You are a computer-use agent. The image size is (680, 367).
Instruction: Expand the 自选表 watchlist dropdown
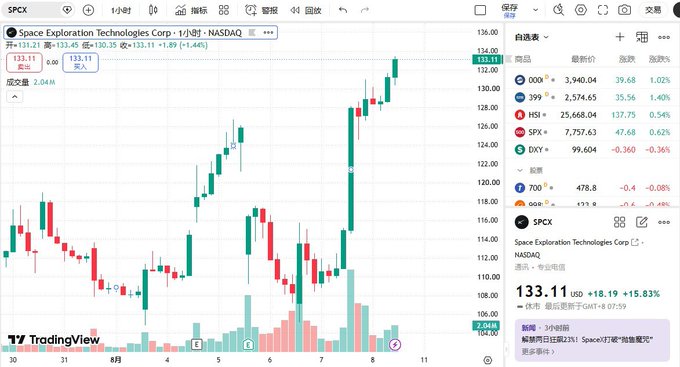pyautogui.click(x=532, y=37)
